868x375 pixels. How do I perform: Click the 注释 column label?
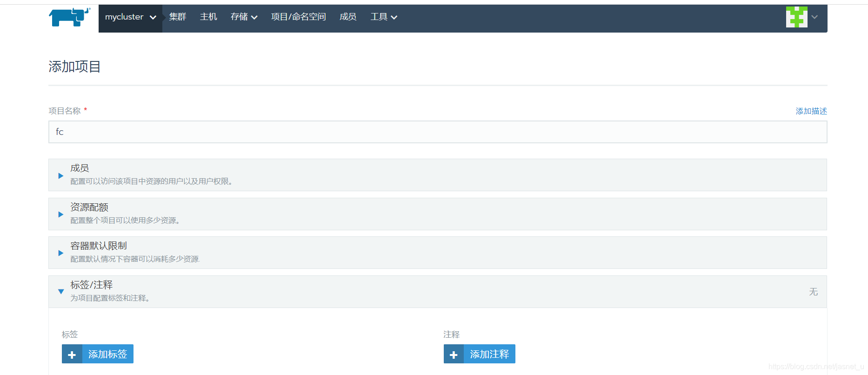[452, 335]
